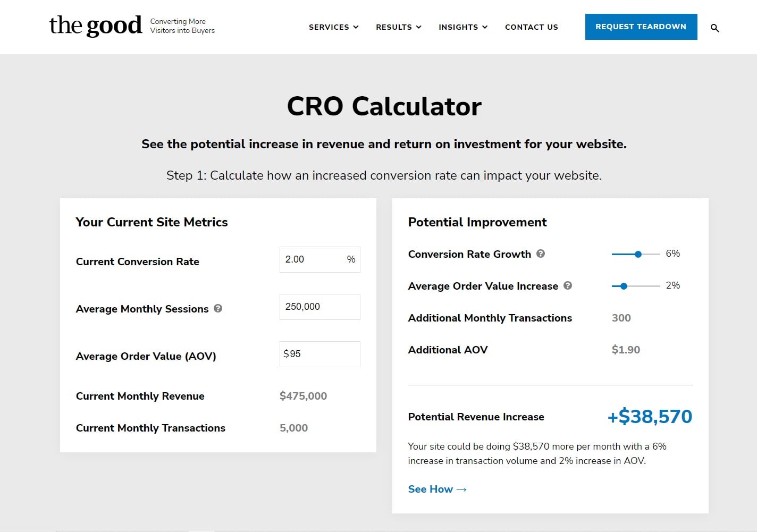The image size is (757, 532).
Task: Open the Contact Us page
Action: (x=531, y=27)
